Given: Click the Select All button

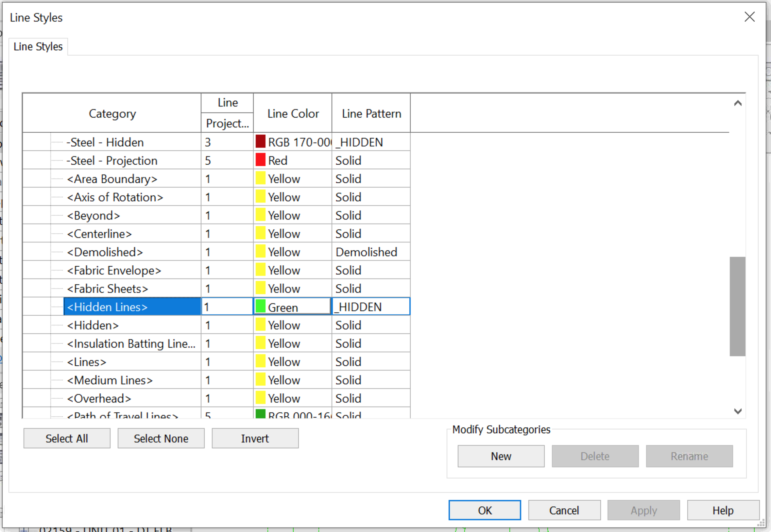Looking at the screenshot, I should [67, 438].
